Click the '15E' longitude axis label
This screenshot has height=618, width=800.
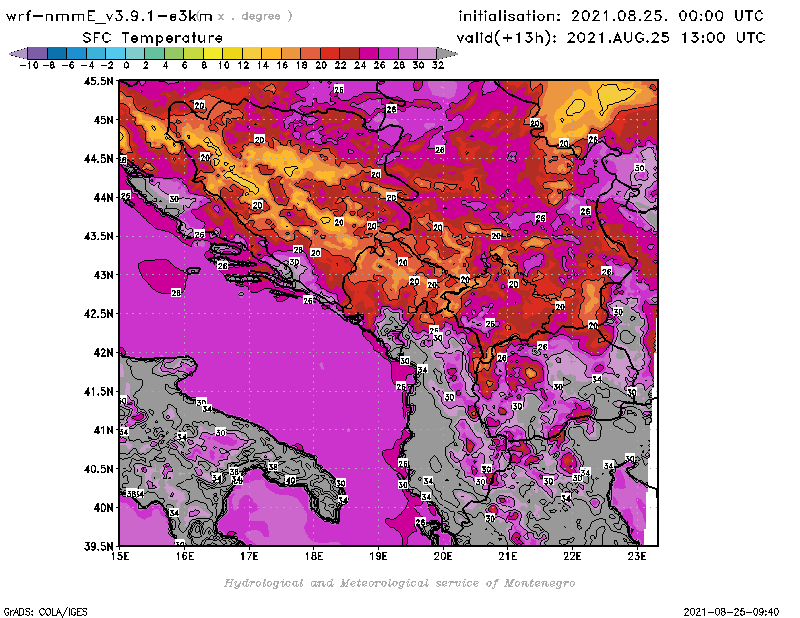(x=120, y=556)
